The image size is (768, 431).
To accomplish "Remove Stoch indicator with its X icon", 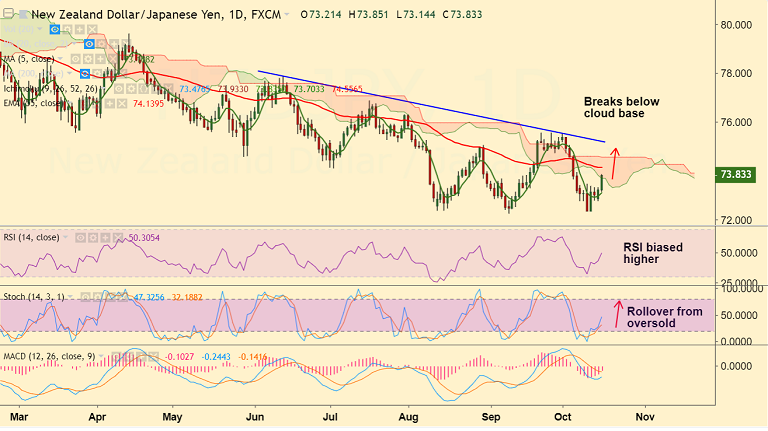I will [122, 297].
